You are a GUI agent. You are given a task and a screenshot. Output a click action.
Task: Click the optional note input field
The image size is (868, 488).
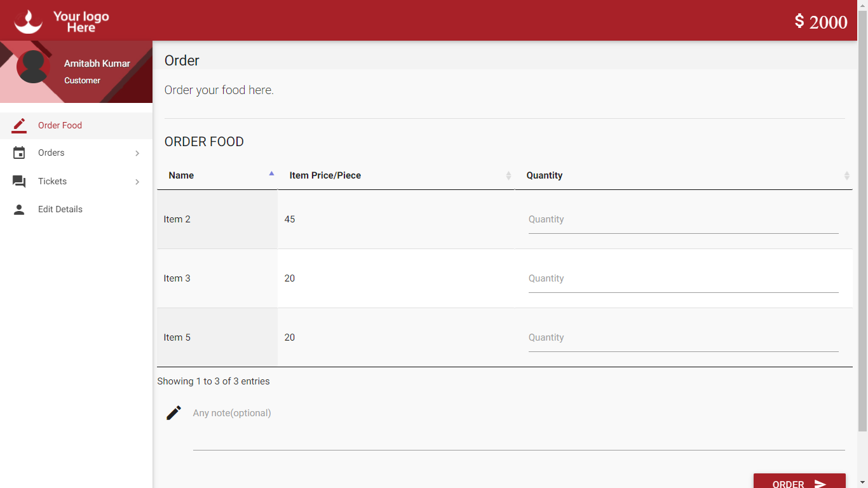[x=445, y=413]
